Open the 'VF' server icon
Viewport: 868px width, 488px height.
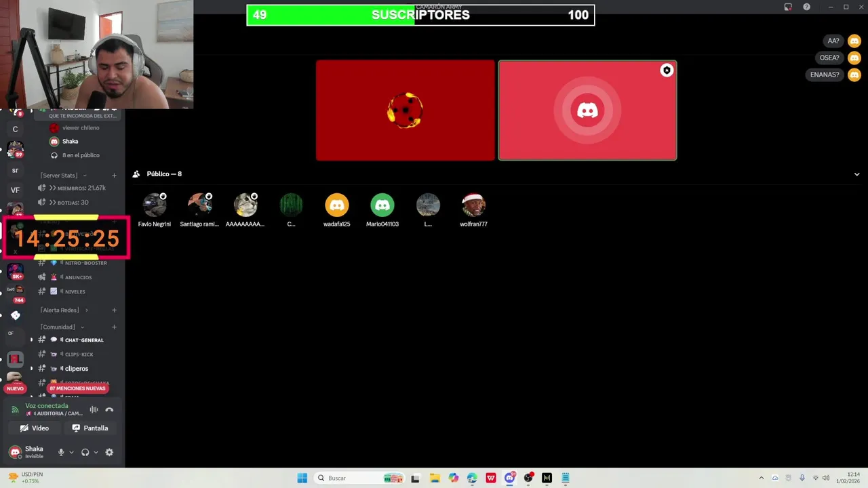[x=15, y=190]
